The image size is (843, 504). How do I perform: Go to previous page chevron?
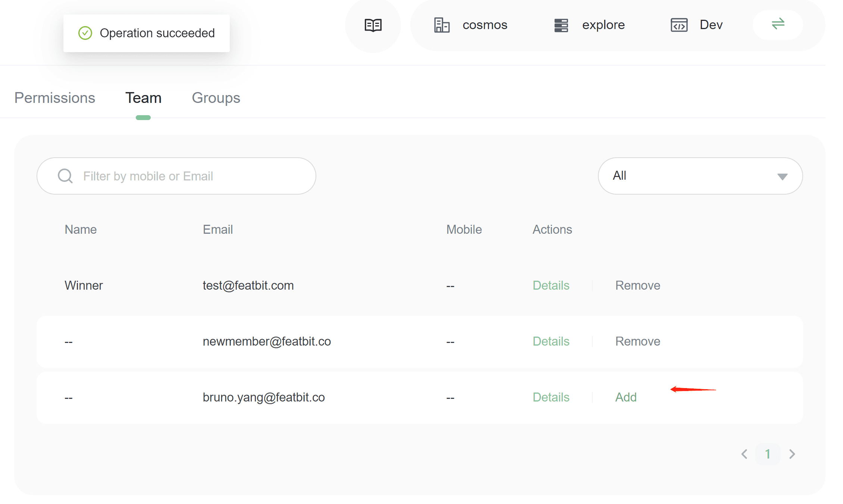[x=745, y=454]
